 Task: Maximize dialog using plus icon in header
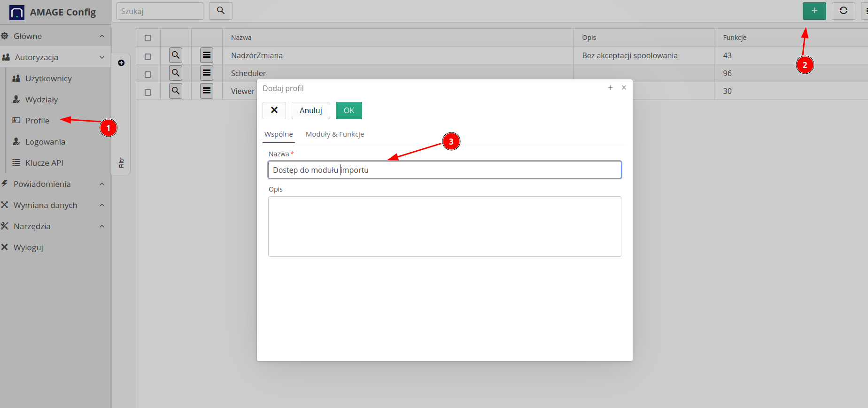click(610, 88)
